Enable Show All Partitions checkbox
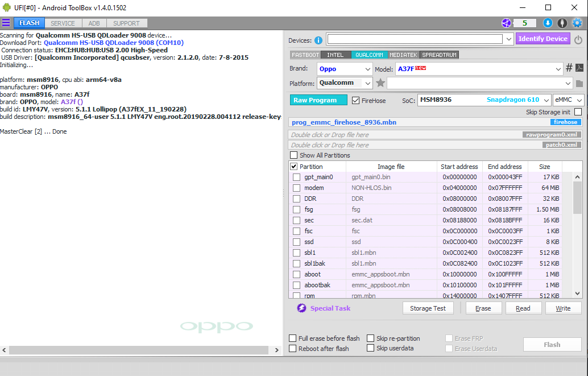 pos(293,155)
